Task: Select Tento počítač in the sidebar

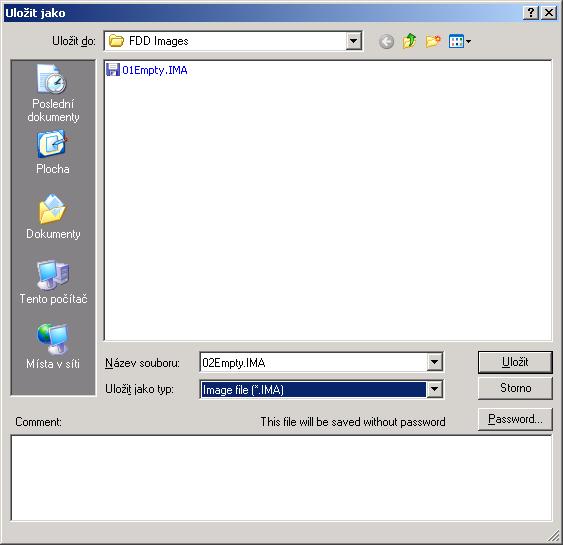Action: (53, 282)
